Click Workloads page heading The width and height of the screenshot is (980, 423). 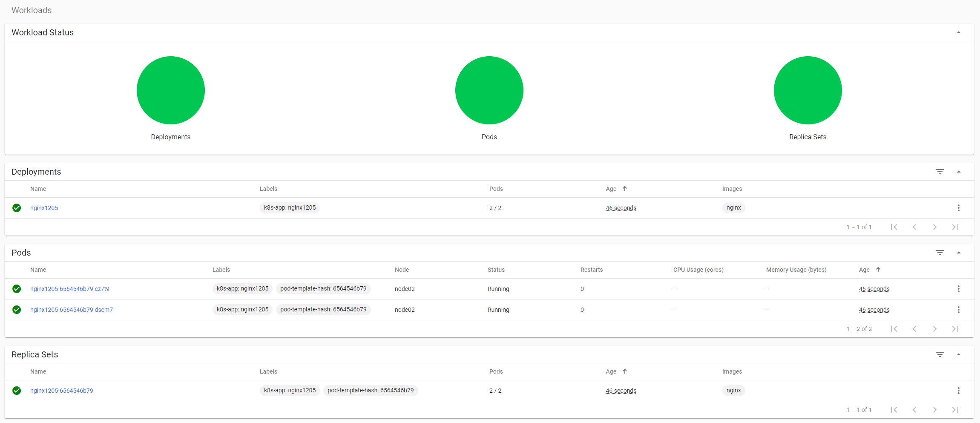coord(32,10)
